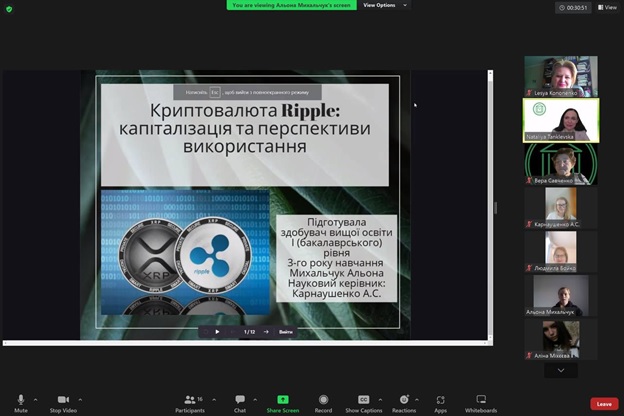
Task: Click the Вийти exit slideshow button
Action: click(287, 331)
